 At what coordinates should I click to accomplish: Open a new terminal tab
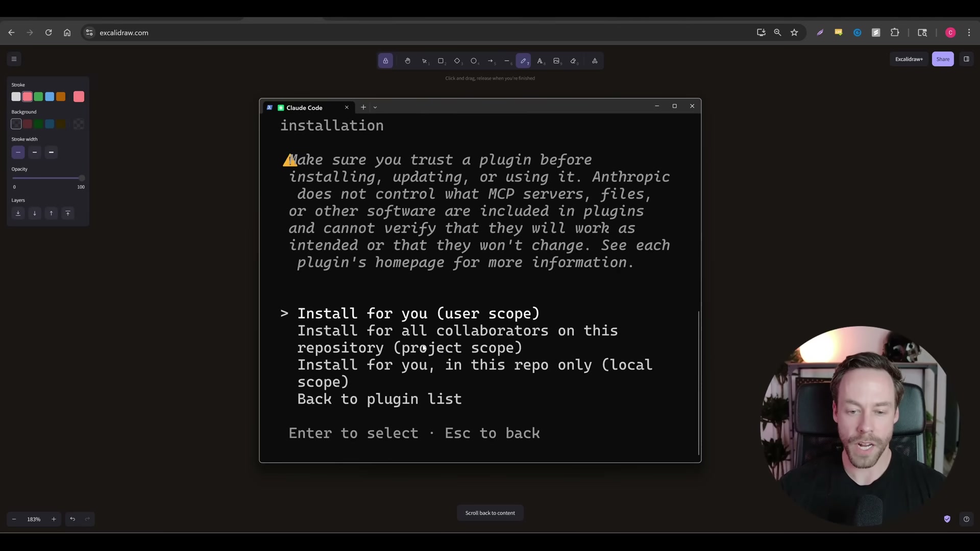tap(363, 108)
